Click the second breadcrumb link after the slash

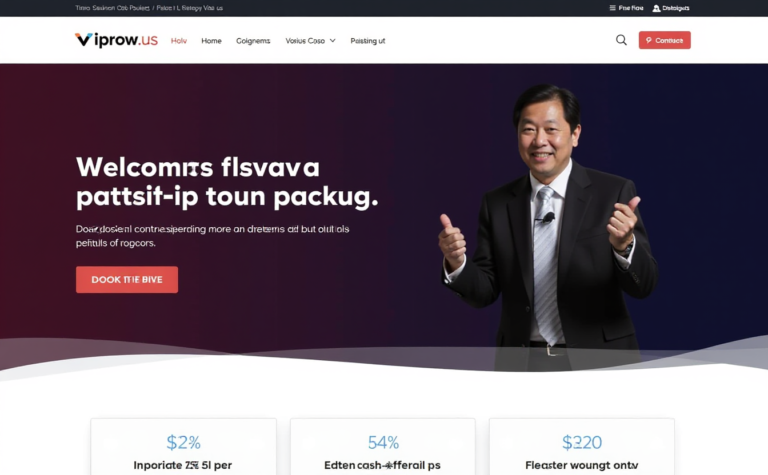pos(190,8)
